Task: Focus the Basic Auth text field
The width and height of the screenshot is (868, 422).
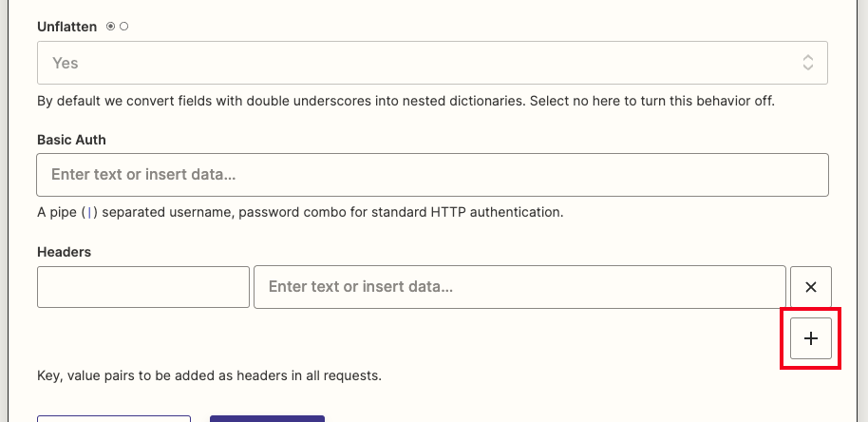Action: (x=432, y=175)
